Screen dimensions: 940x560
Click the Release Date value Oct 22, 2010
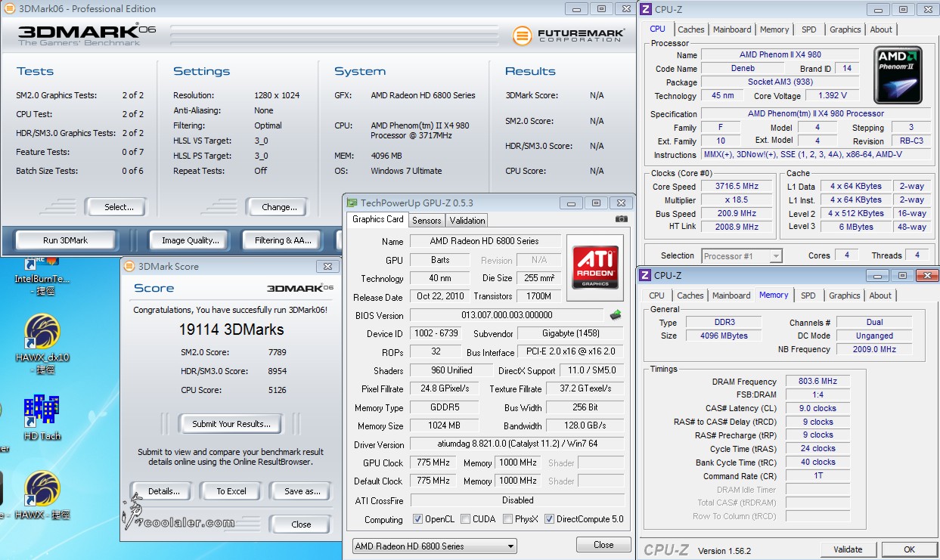(x=439, y=296)
